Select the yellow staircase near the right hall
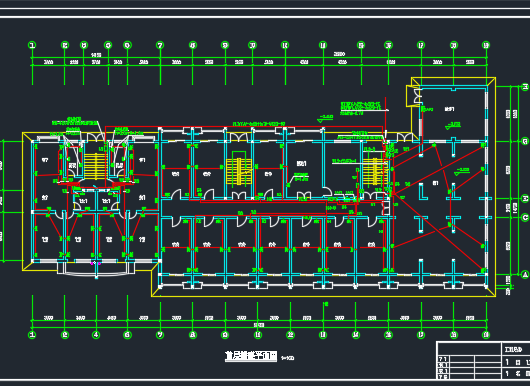530x386 pixels. 375,171
